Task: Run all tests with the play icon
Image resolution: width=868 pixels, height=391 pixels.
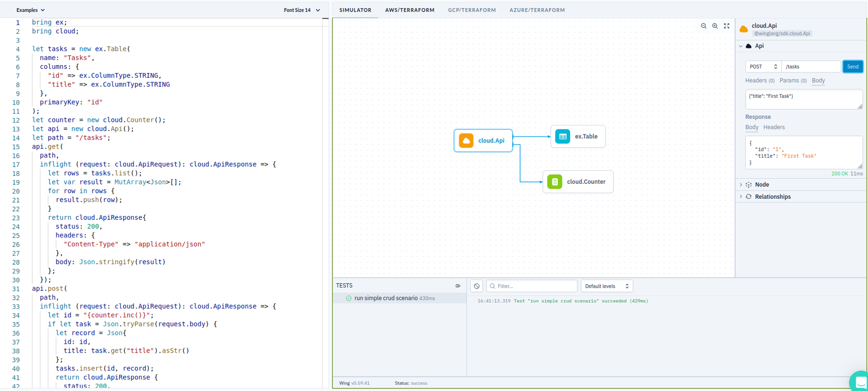Action: (458, 286)
